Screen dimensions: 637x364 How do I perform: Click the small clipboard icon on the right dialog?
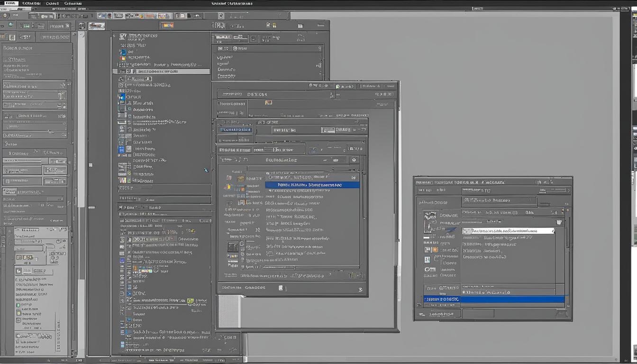(559, 221)
